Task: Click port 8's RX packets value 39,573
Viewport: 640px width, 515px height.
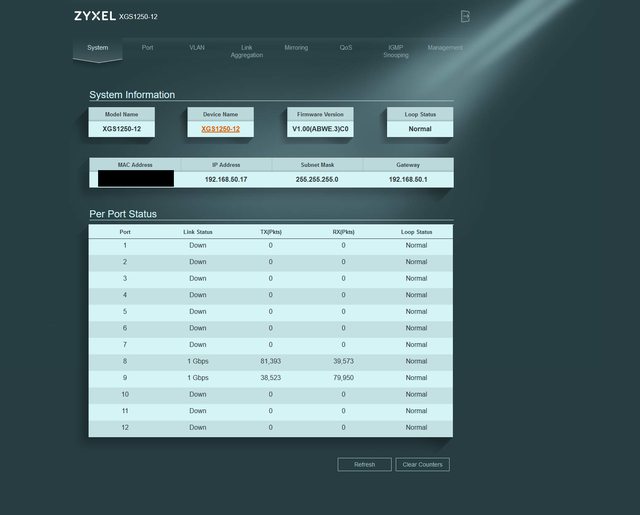Action: [x=343, y=361]
